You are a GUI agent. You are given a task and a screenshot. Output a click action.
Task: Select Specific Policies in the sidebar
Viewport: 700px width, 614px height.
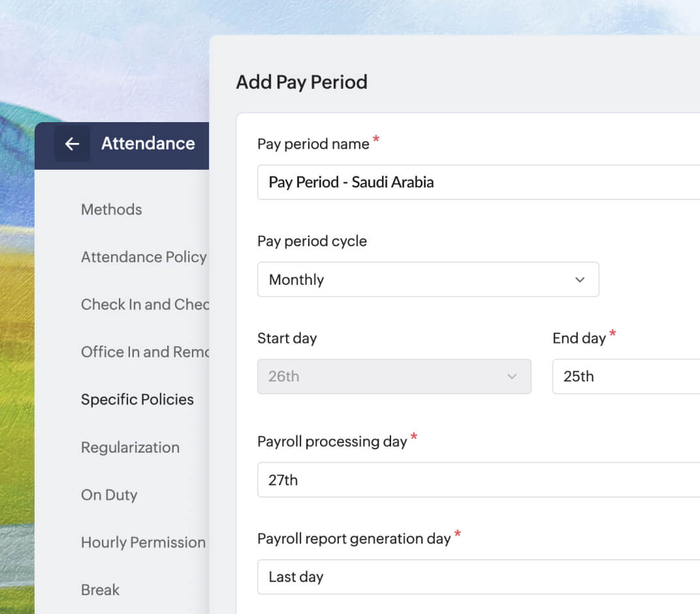click(137, 399)
